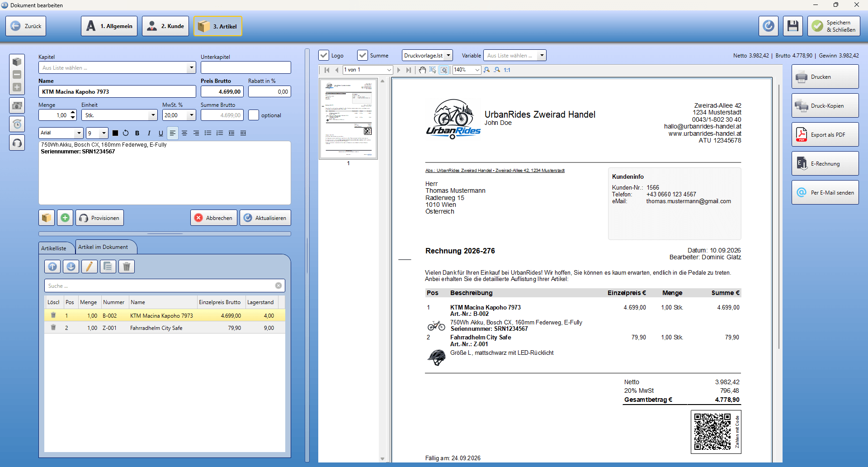Delete the KTM Macina Kapoho 7973 row
The width and height of the screenshot is (868, 467).
coord(53,315)
